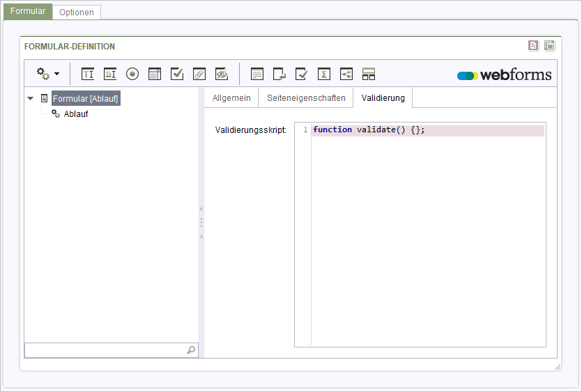Switch to the Allgemein tab

(231, 98)
